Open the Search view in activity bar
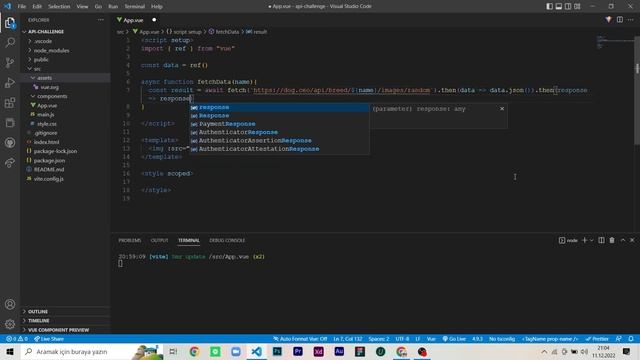This screenshot has height=360, width=640. tap(10, 42)
